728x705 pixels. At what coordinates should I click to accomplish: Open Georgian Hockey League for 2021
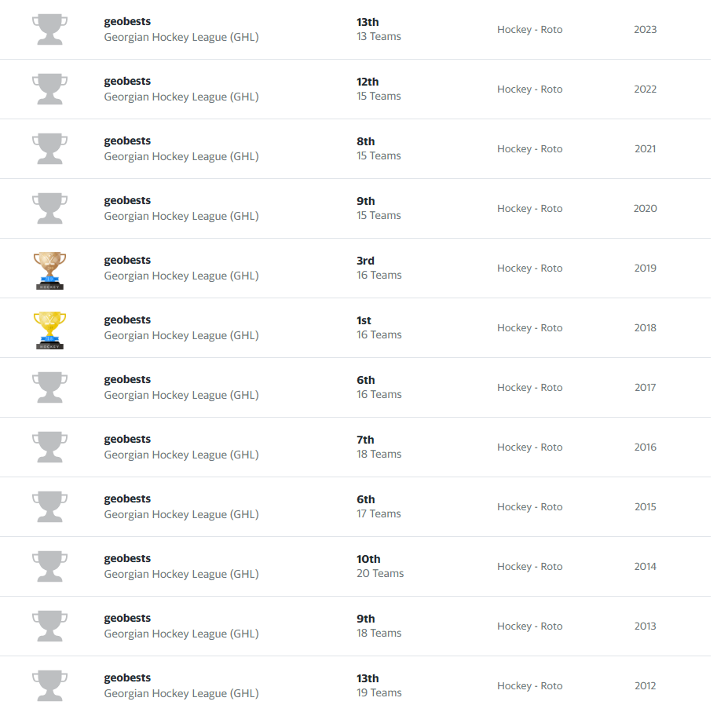pos(181,156)
